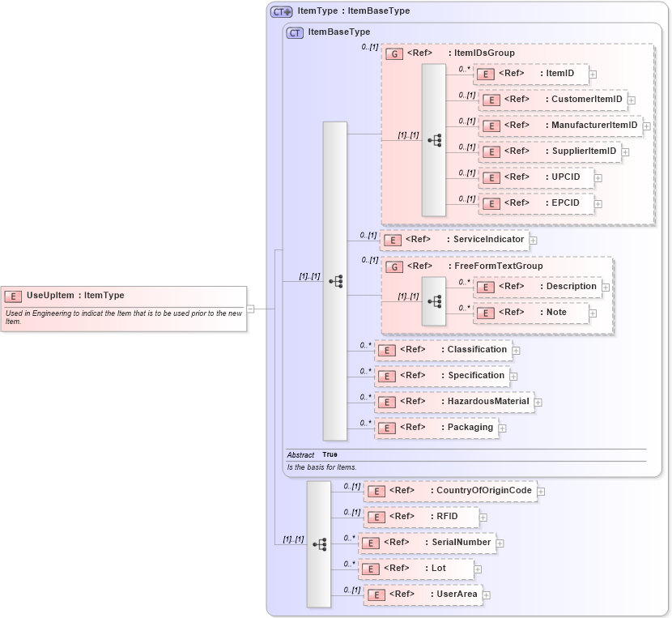Click the sequence compositor of the bottom [1]..[1] group
The width and height of the screenshot is (672, 618).
(319, 543)
